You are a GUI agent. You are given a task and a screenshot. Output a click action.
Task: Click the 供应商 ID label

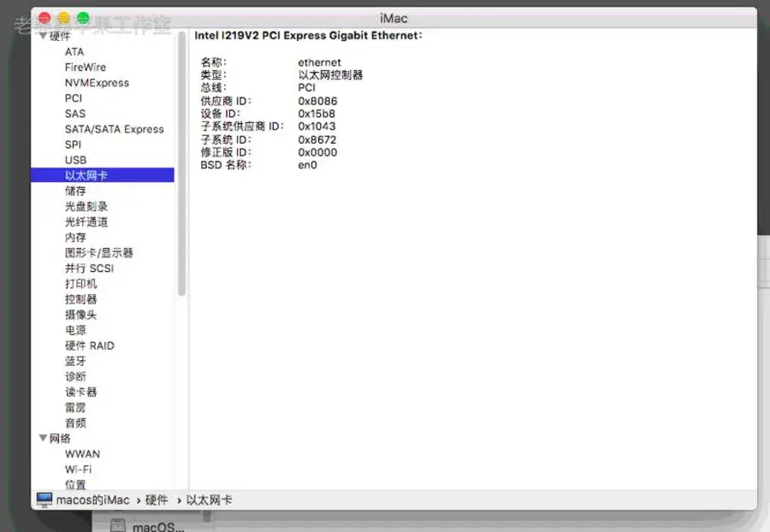pyautogui.click(x=225, y=101)
